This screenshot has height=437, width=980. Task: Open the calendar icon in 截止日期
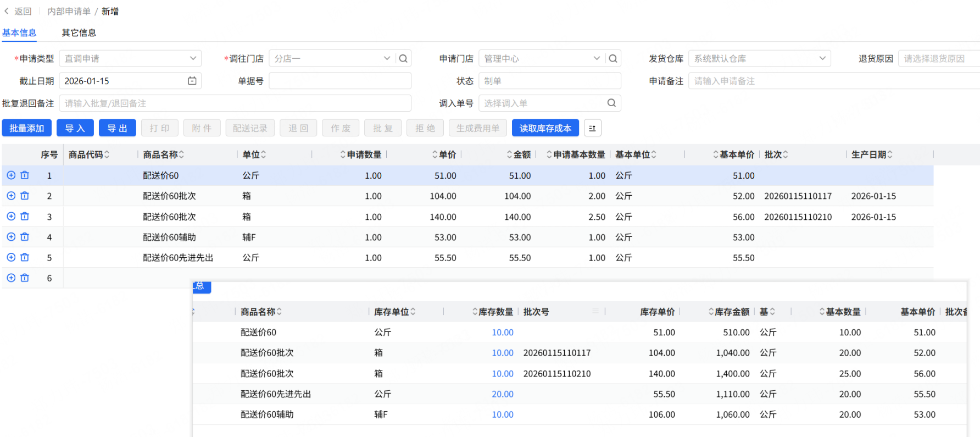(192, 81)
